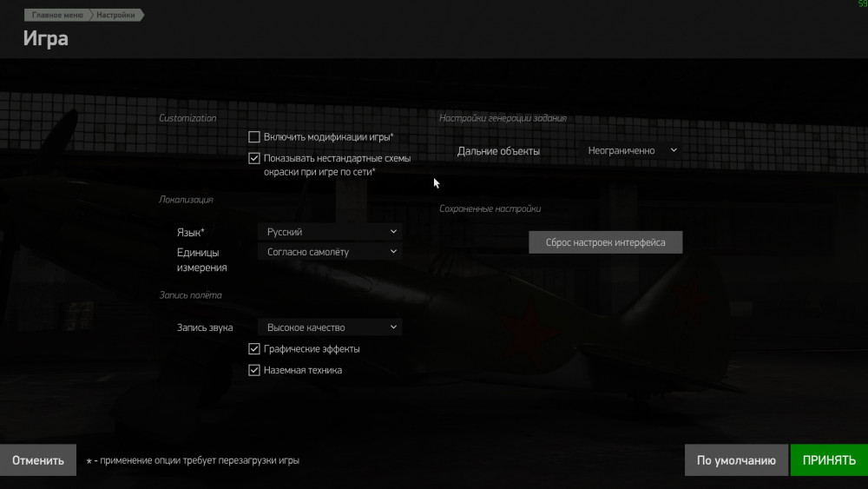The height and width of the screenshot is (489, 868).
Task: Click the Единицы измерения label
Action: [x=202, y=260]
